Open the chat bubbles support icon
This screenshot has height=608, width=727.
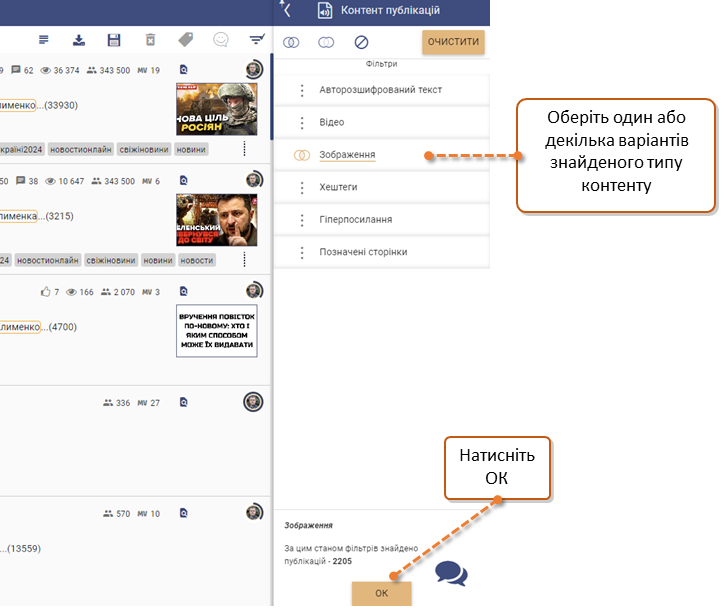(x=451, y=574)
